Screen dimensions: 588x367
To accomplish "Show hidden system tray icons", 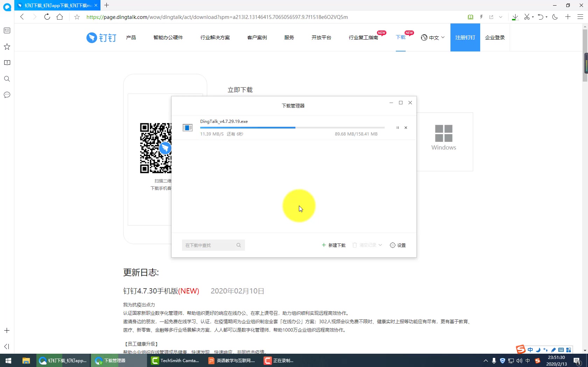I will (485, 361).
